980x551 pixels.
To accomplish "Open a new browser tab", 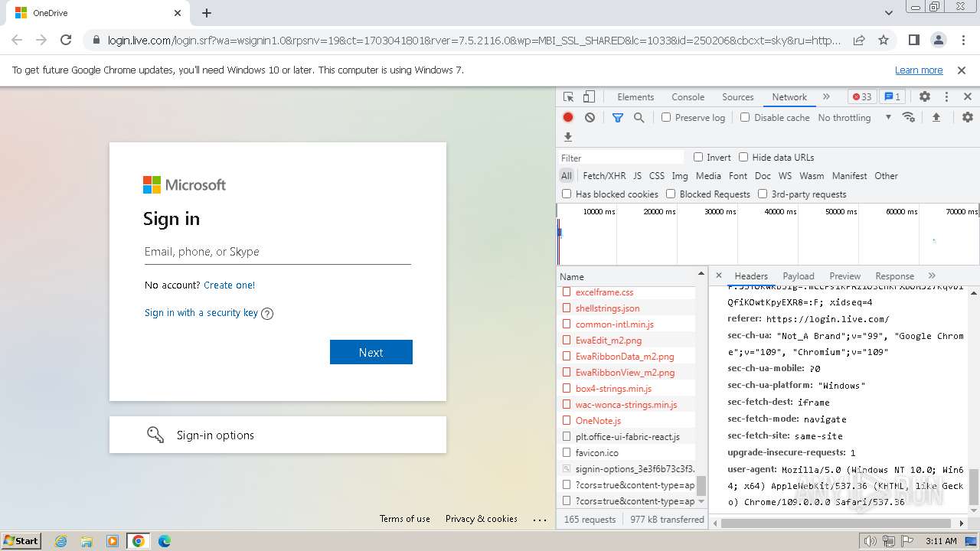I will [x=207, y=13].
